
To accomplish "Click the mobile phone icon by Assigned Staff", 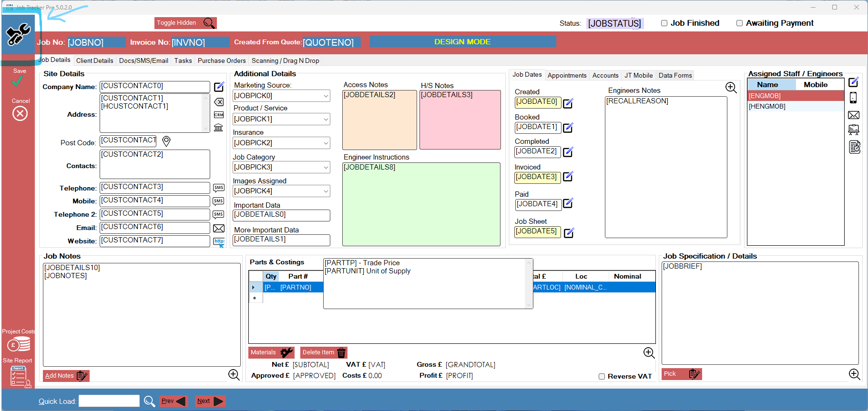I will pos(853,98).
